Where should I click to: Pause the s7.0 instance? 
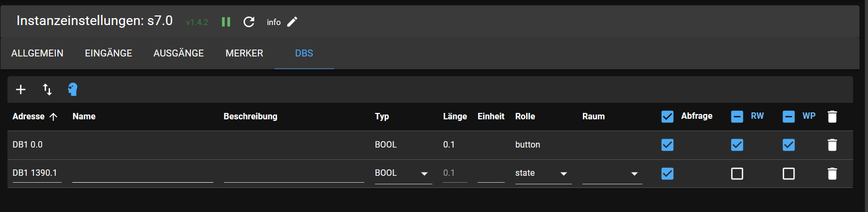coord(226,22)
